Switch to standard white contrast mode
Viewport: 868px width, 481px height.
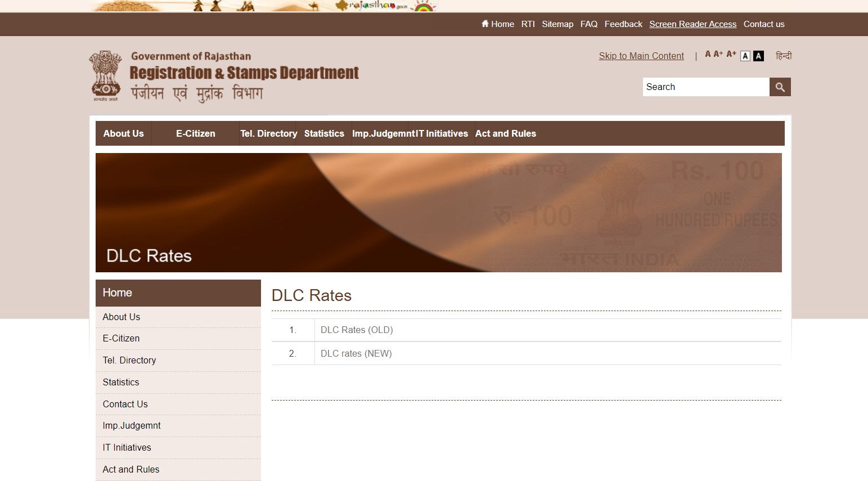(x=745, y=55)
